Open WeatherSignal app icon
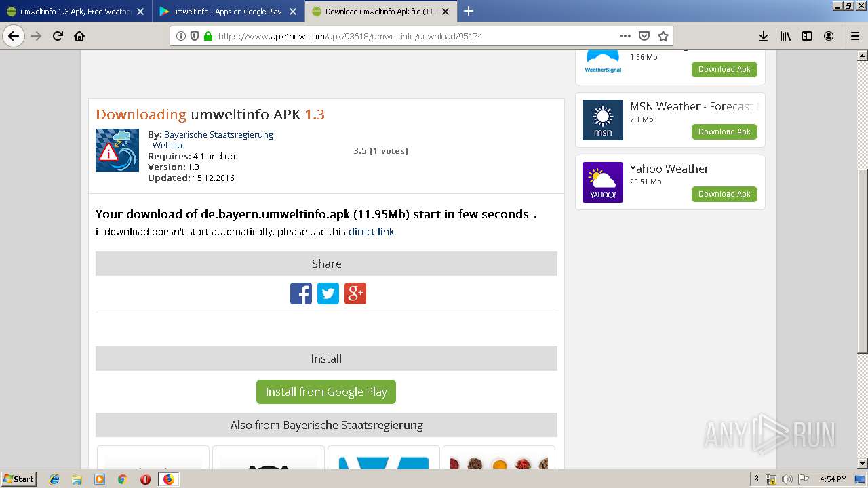 (603, 62)
